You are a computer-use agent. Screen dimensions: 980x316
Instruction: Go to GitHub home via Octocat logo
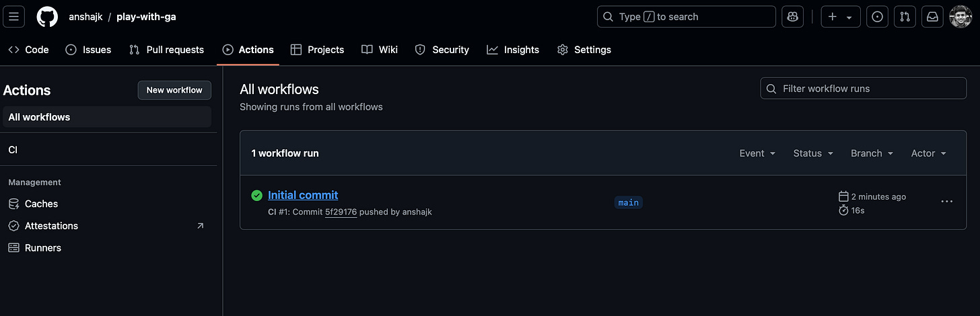(47, 17)
